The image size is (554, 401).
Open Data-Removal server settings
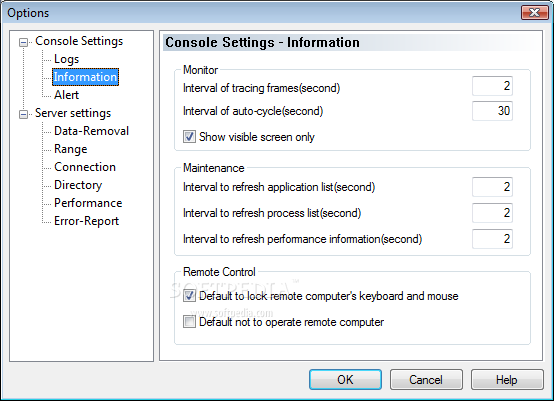click(x=91, y=131)
